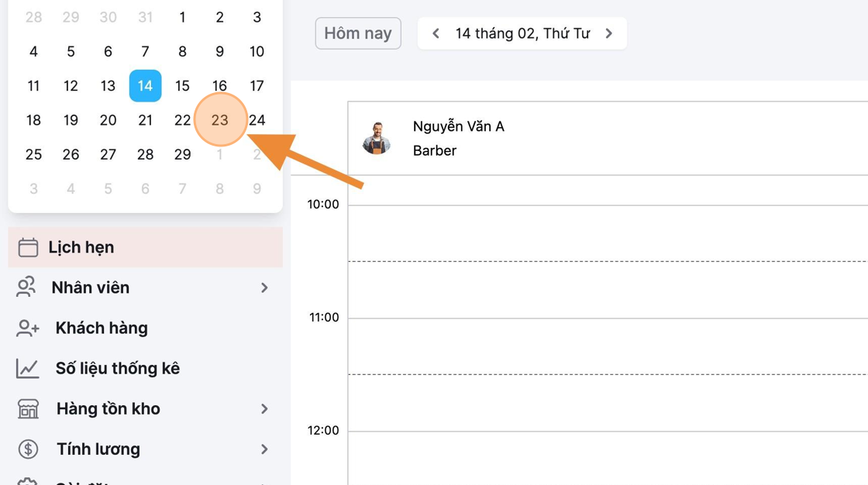Expand the Tính lương submenu chevron

264,449
